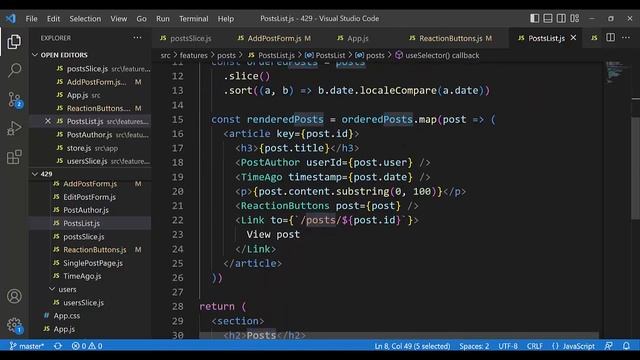The height and width of the screenshot is (360, 640).
Task: Open the Selection menu
Action: (85, 18)
